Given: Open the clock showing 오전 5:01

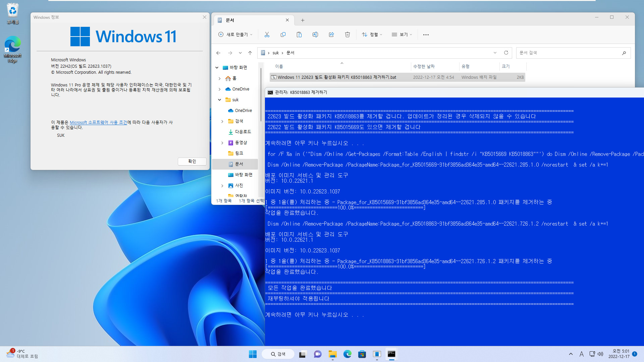Looking at the screenshot, I should [x=619, y=354].
